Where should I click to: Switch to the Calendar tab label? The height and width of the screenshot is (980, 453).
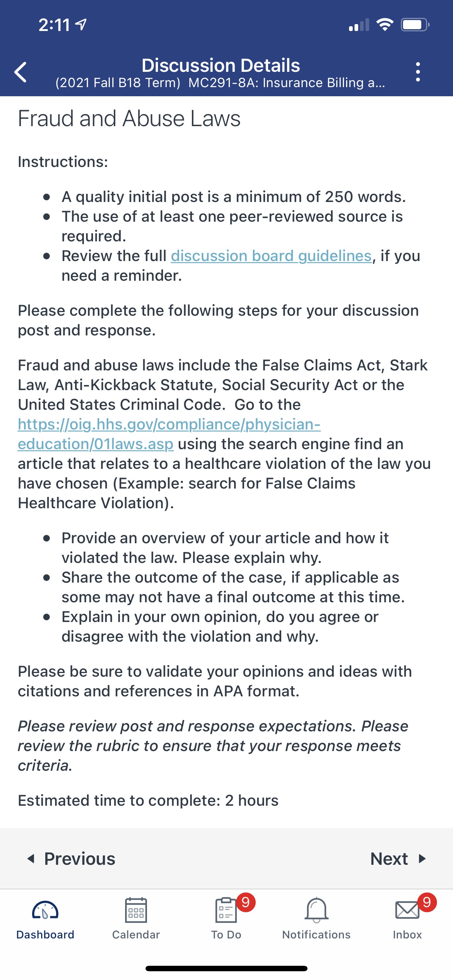(136, 935)
